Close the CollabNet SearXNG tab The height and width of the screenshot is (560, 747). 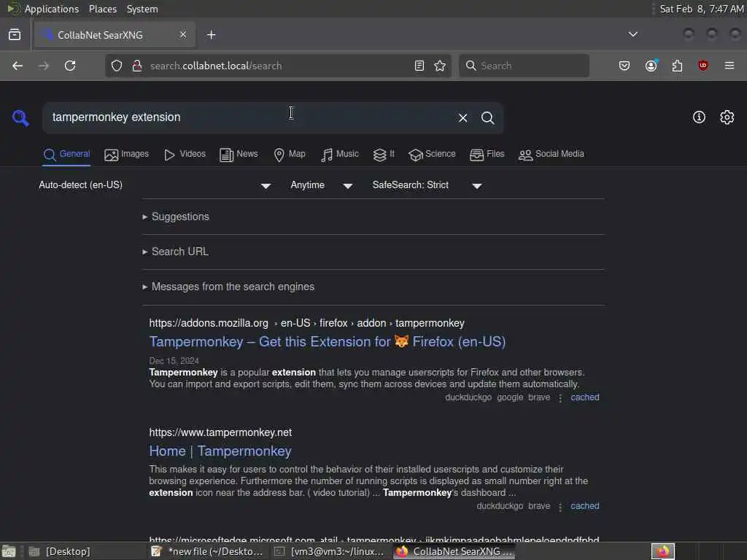(x=183, y=34)
